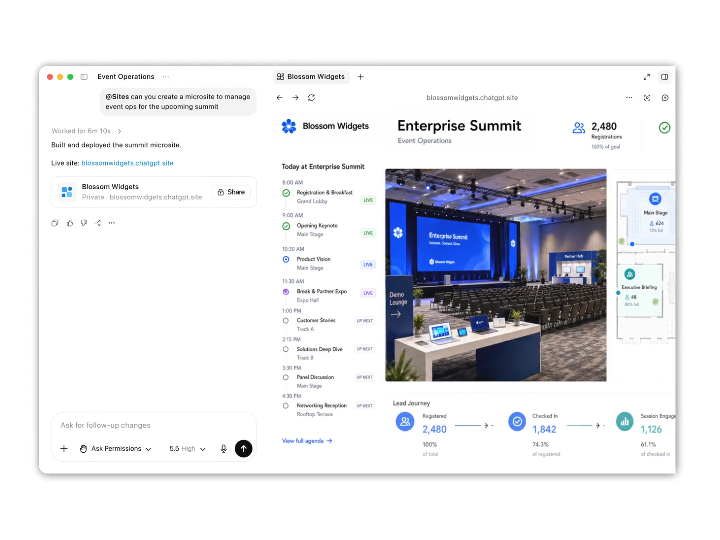The height and width of the screenshot is (540, 720).
Task: Click the LIVE badge for Opening Keynote
Action: (x=368, y=233)
